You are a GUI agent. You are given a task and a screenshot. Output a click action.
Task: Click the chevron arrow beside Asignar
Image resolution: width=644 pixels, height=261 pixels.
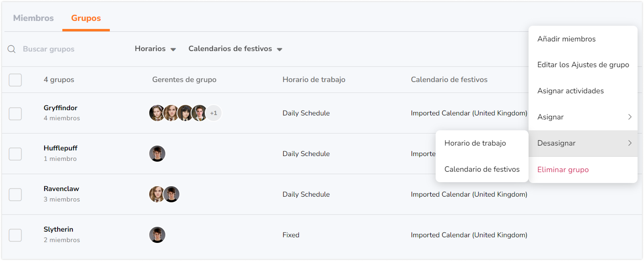point(630,117)
